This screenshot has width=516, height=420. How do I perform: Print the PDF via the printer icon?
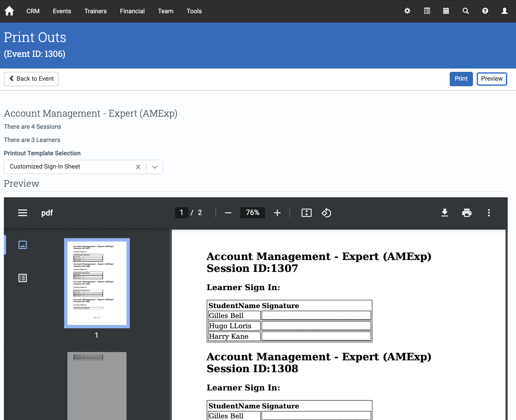pyautogui.click(x=467, y=213)
